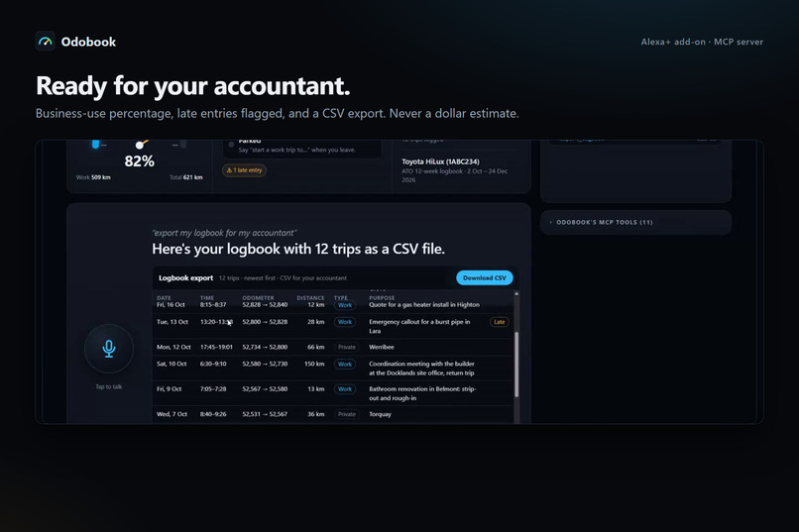Click the '150 km' distance cell
The height and width of the screenshot is (532, 799).
coord(314,364)
